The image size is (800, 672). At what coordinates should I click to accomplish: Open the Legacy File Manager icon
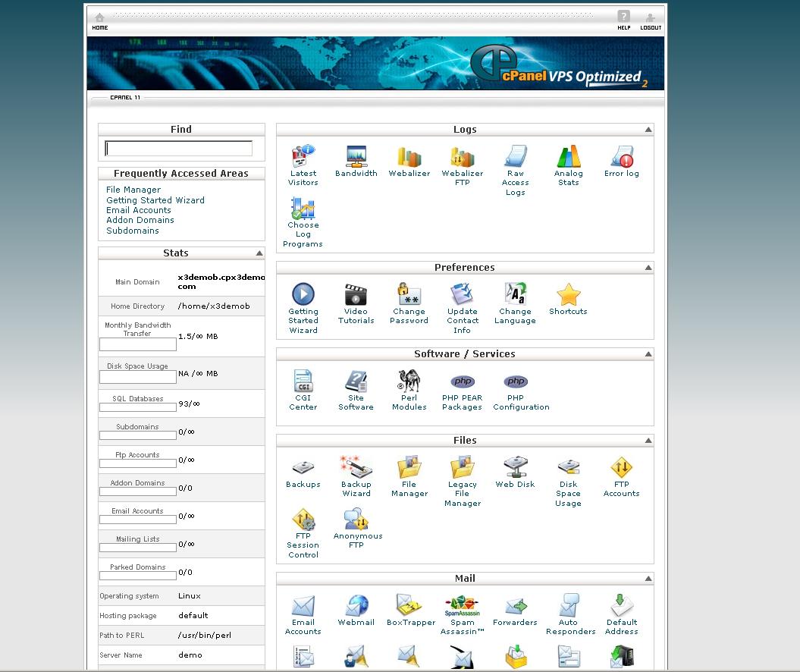click(463, 467)
